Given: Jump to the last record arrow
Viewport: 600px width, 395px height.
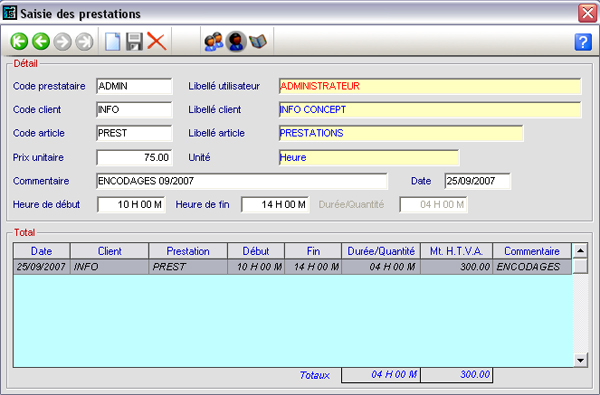Looking at the screenshot, I should (84, 41).
